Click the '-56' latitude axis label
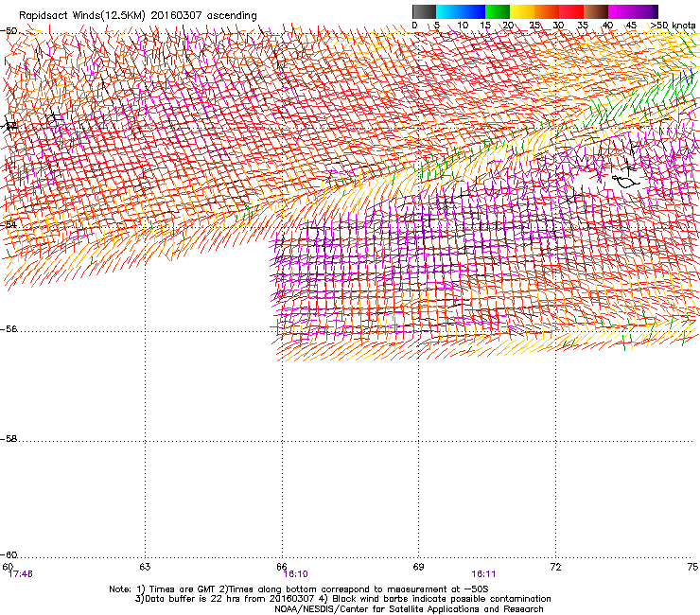This screenshot has width=700, height=615. tap(9, 329)
